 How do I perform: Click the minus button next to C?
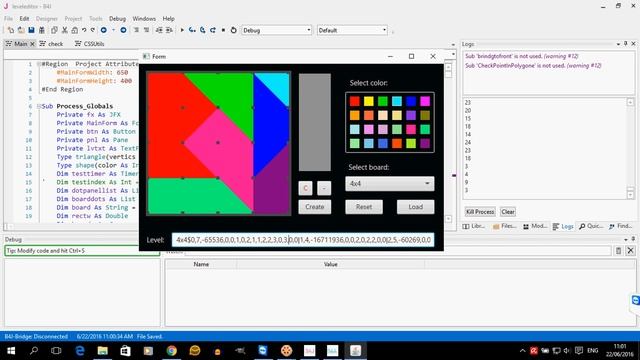click(324, 188)
